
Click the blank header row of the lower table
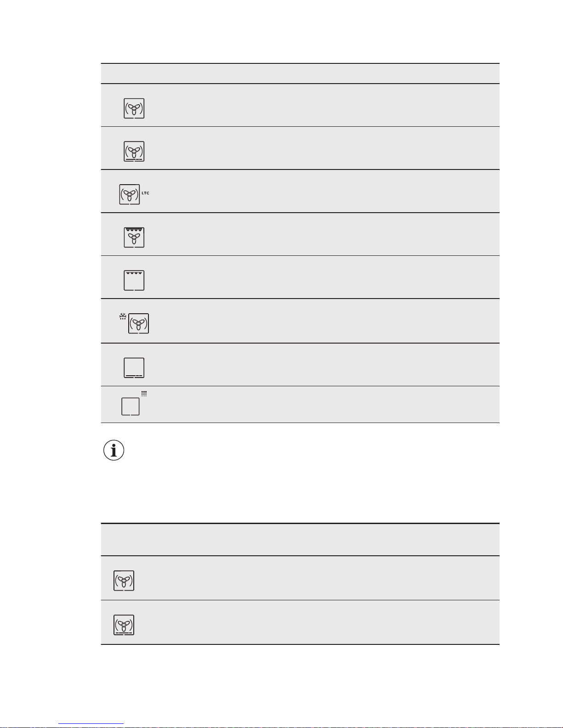300,540
